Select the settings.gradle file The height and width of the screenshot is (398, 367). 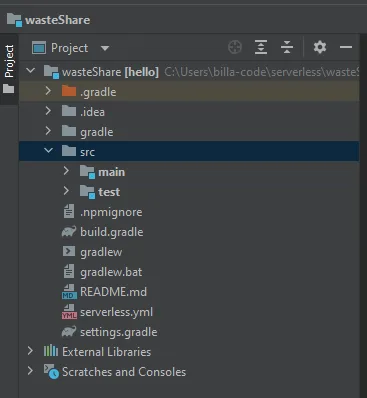pos(119,332)
